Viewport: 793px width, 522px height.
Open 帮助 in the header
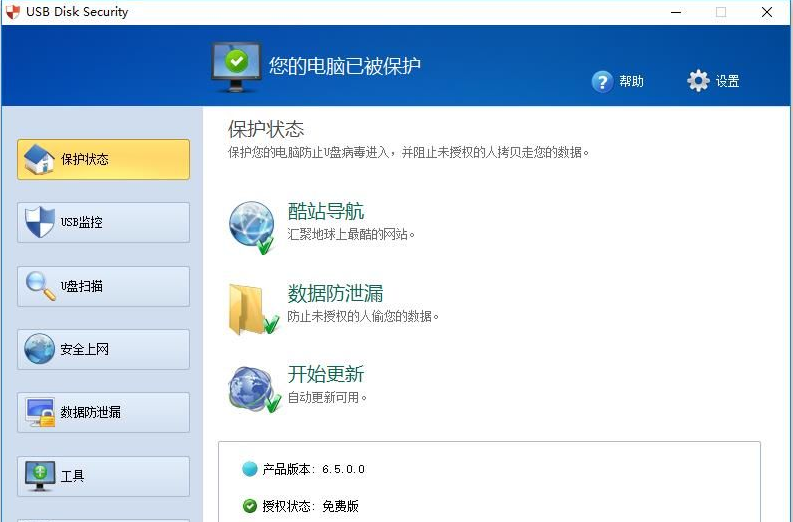[631, 81]
